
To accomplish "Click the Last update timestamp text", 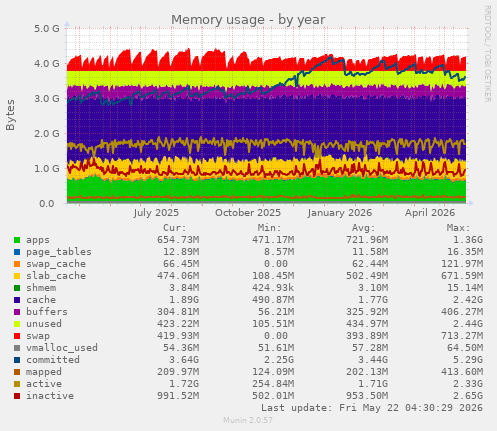I will [x=372, y=408].
